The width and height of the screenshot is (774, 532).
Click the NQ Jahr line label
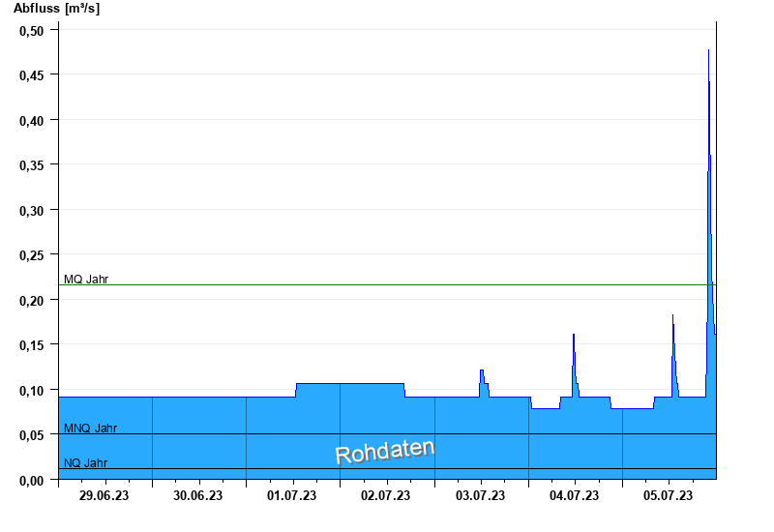coord(86,463)
